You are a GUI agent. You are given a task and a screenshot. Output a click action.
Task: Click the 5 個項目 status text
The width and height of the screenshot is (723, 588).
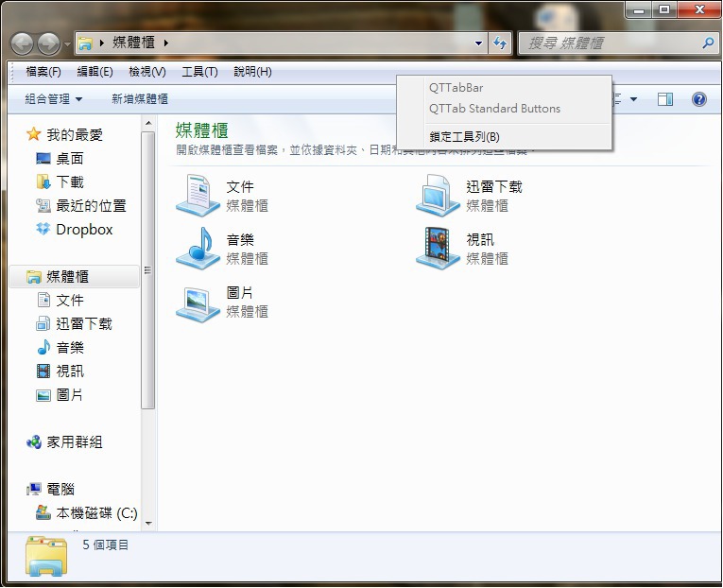pos(106,545)
